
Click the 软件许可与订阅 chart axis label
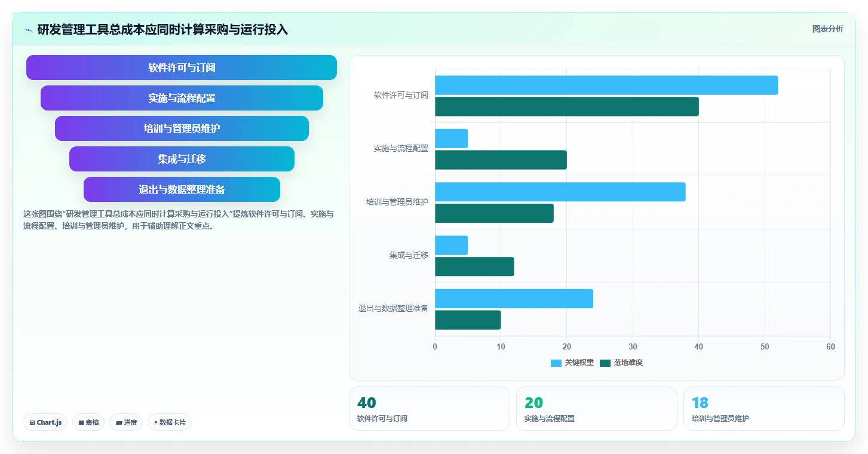pyautogui.click(x=401, y=95)
